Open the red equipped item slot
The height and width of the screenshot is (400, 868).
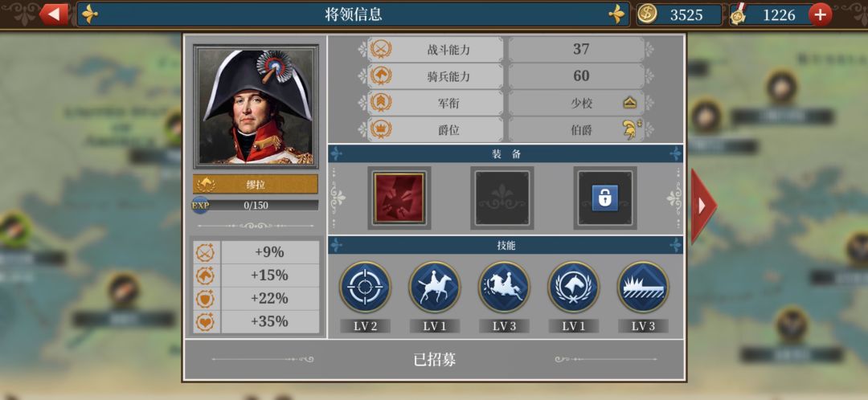(399, 198)
